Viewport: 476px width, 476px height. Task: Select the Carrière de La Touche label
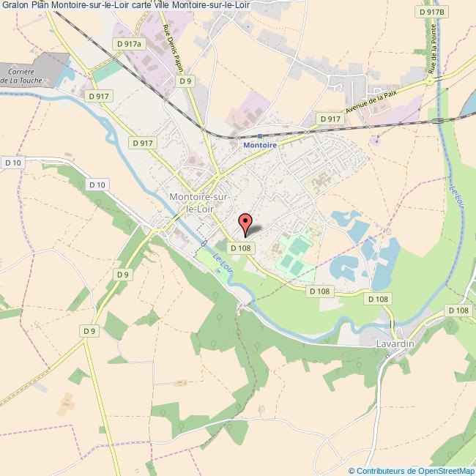point(21,76)
